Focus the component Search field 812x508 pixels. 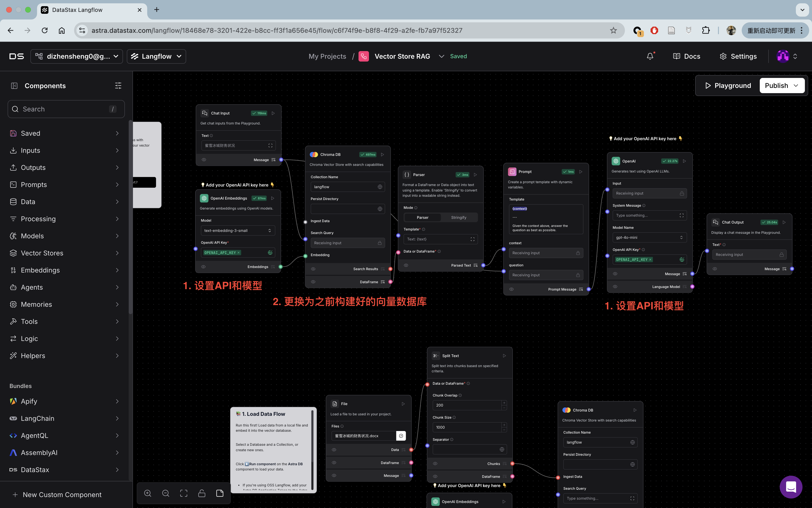pos(66,109)
